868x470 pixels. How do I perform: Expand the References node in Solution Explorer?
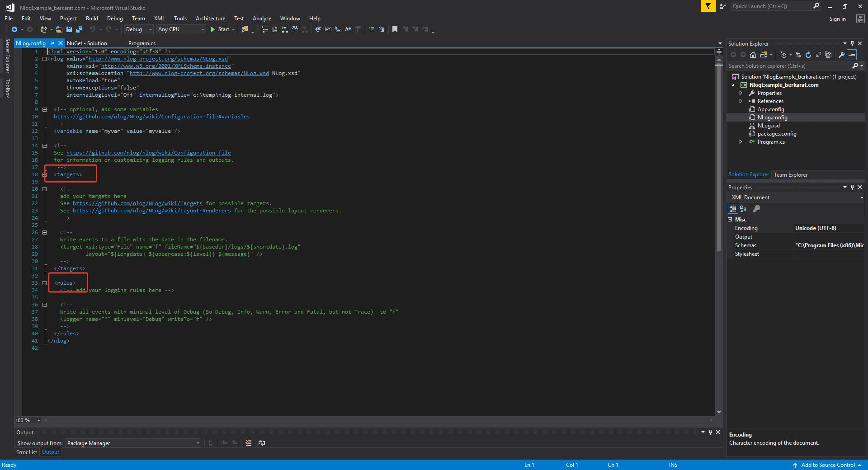(741, 101)
